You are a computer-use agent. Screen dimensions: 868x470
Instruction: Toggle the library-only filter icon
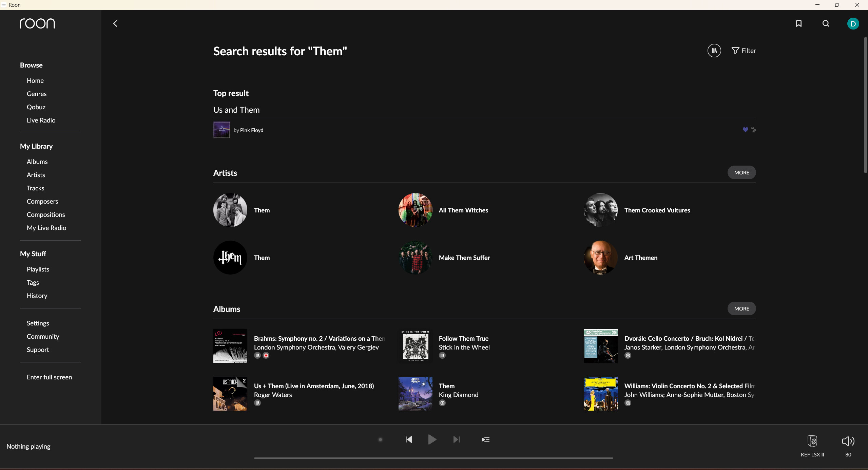[x=714, y=51]
